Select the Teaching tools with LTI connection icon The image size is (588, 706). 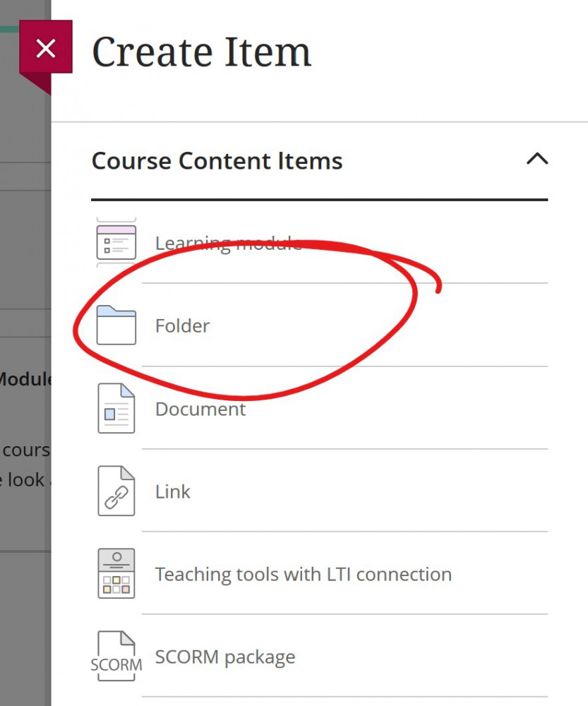[116, 573]
